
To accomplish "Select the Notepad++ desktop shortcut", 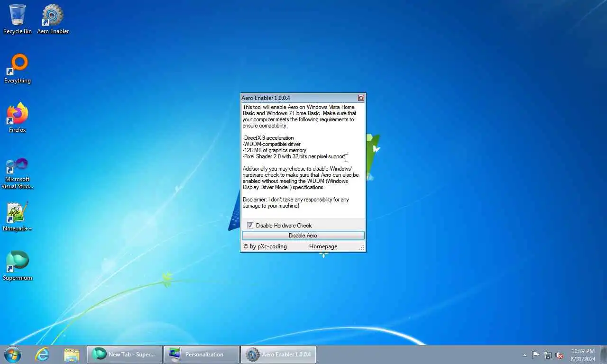I will click(18, 217).
